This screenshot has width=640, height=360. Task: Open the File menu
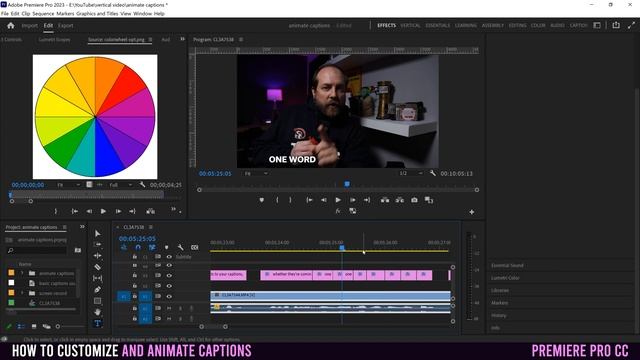point(4,13)
